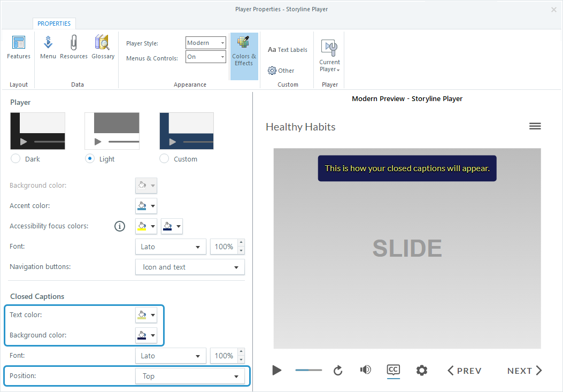The height and width of the screenshot is (392, 563).
Task: Open the Features layout icon
Action: tap(19, 48)
